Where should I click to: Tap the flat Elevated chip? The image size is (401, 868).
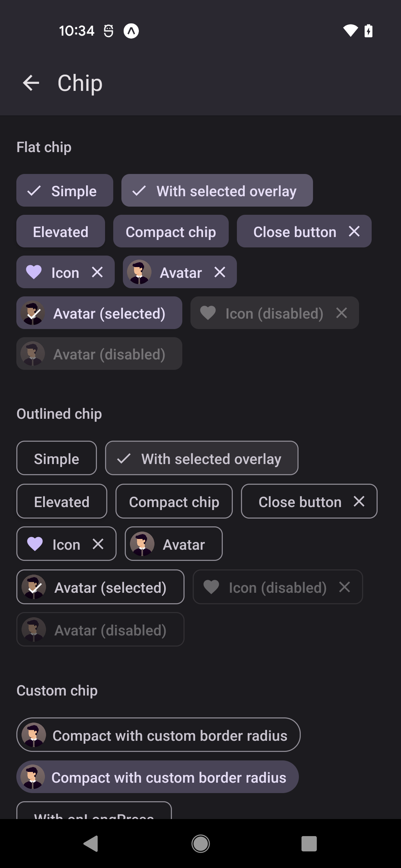tap(61, 231)
